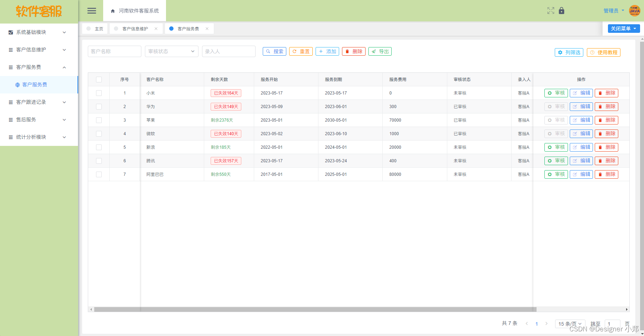644x336 pixels.
Task: Click 编辑 button for 腾讯 row
Action: [x=582, y=161]
